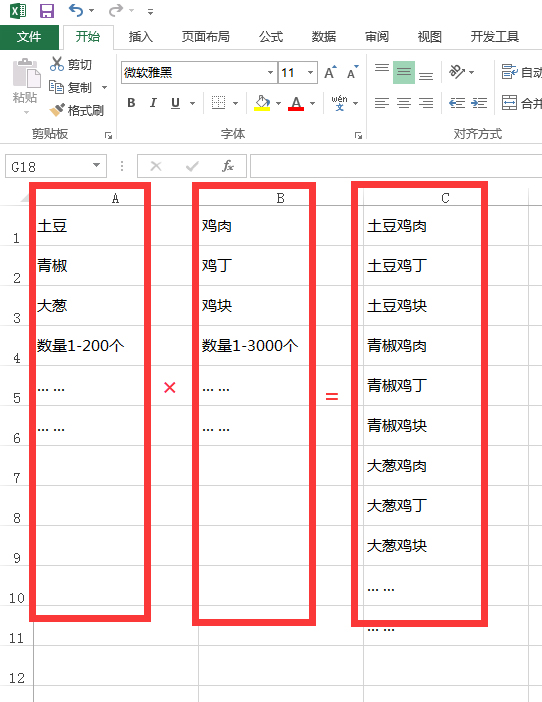Click inside the formula bar input
542x702 pixels.
click(396, 166)
